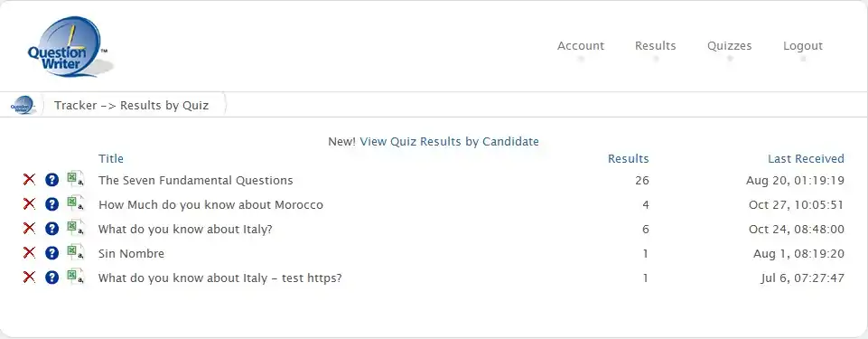This screenshot has width=868, height=339.
Task: Click the Tracker -> Results by Quiz breadcrumb
Action: click(132, 105)
